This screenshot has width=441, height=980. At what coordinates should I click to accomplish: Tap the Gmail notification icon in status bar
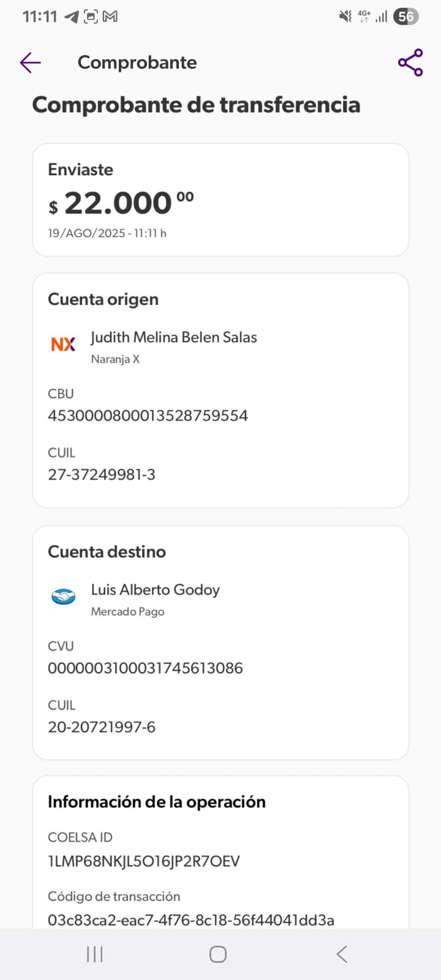click(110, 17)
